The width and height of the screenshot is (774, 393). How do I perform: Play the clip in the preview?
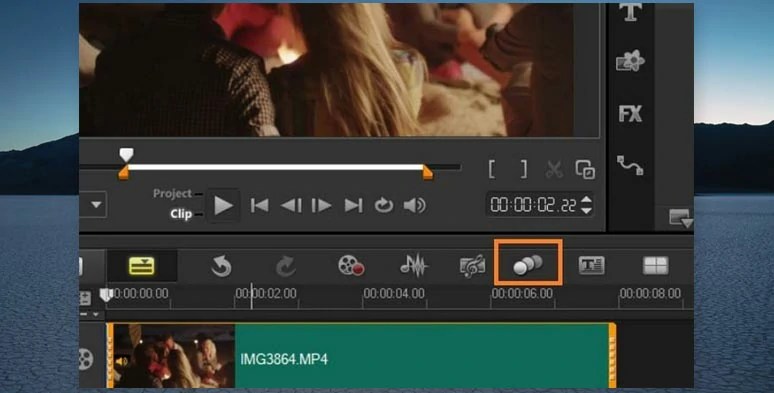click(223, 205)
